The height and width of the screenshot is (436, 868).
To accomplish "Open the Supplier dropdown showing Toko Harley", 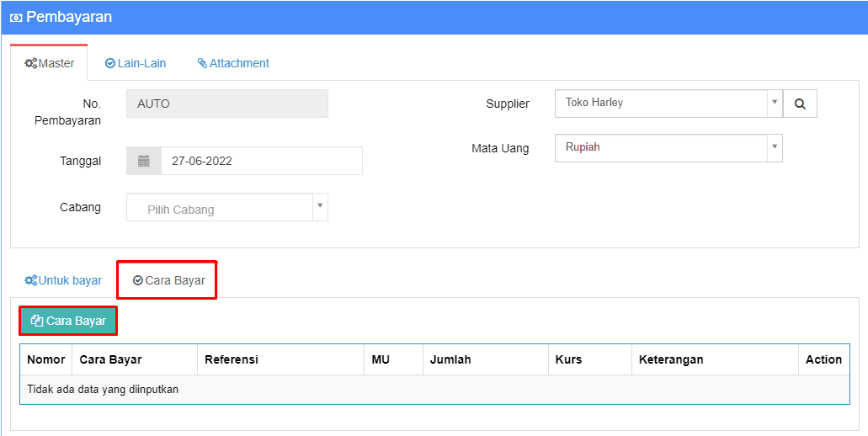I will [x=668, y=104].
